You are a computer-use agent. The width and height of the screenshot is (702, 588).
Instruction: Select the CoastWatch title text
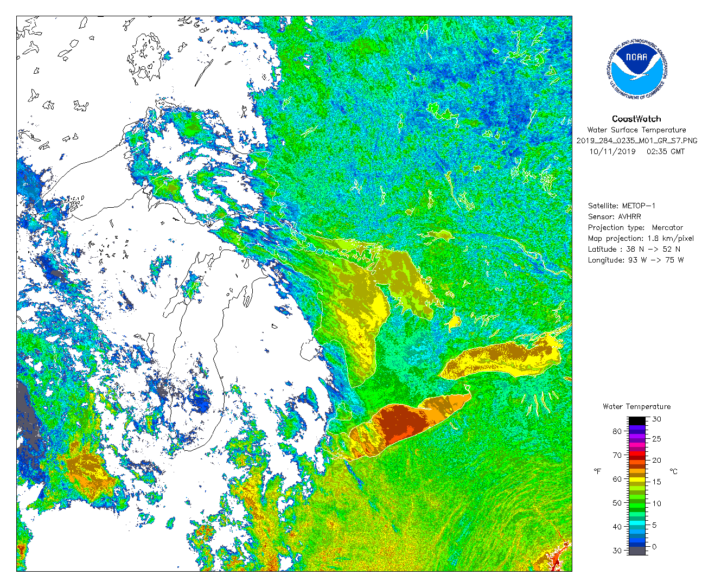(x=636, y=119)
